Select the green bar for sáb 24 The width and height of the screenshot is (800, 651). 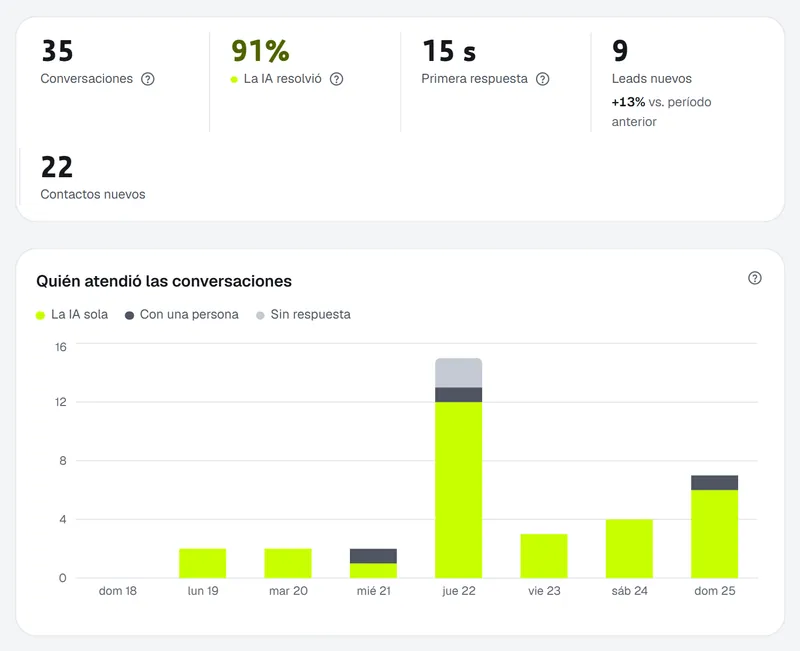[x=629, y=548]
